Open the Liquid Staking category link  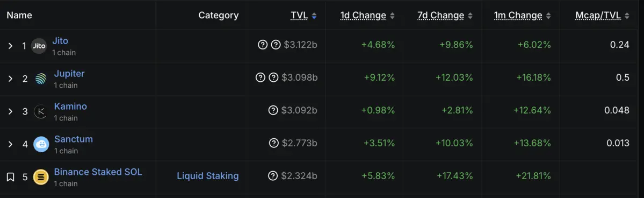tap(208, 176)
